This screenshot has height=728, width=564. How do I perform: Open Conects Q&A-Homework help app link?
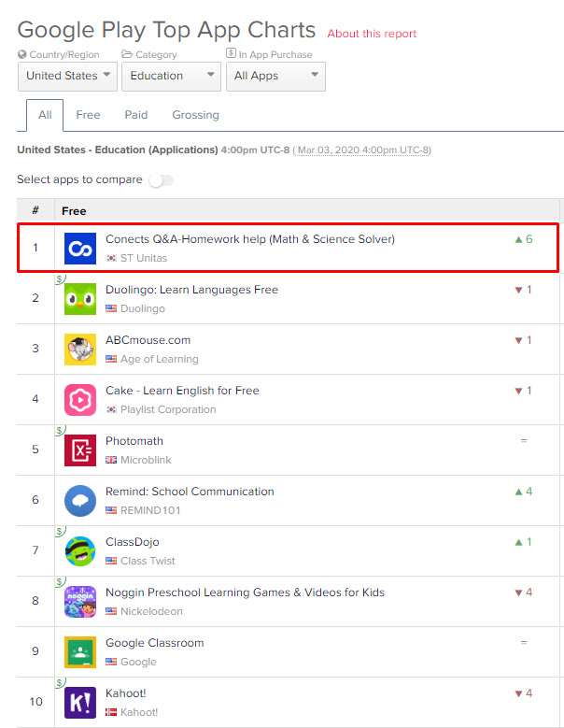coord(250,239)
